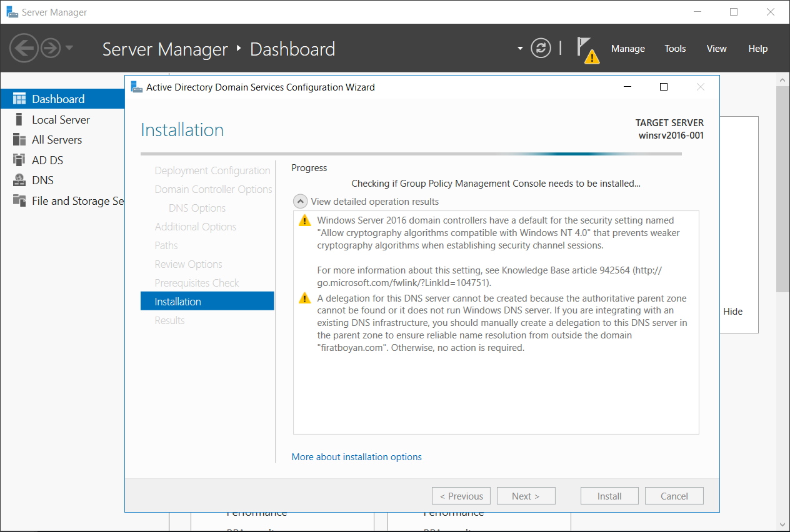Open More about installation options link

click(356, 457)
